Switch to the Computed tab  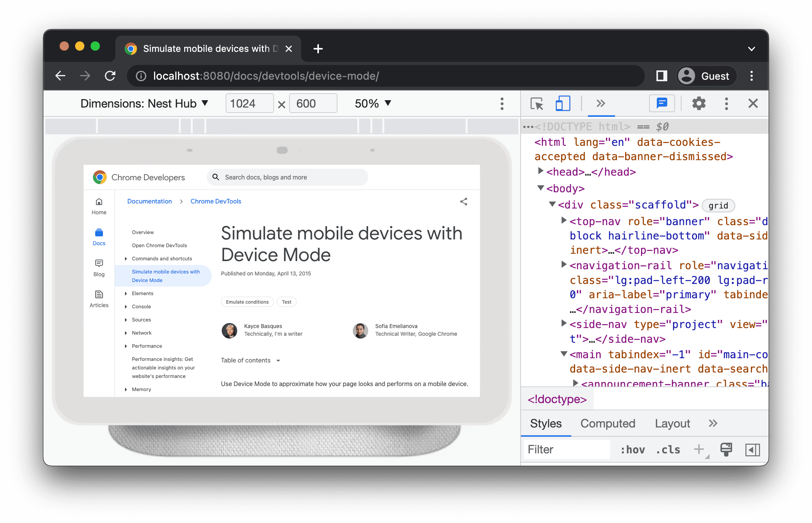coord(608,424)
